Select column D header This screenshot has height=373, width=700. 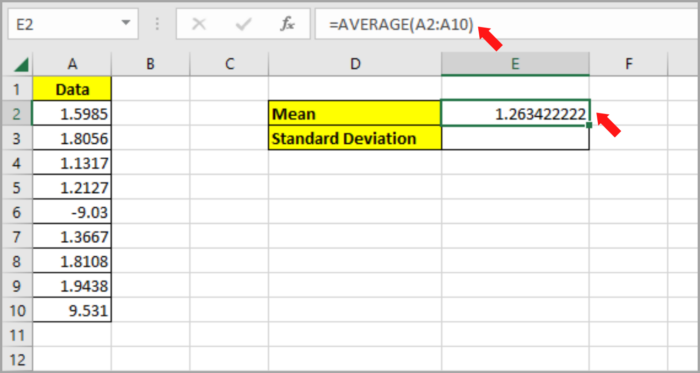point(355,65)
